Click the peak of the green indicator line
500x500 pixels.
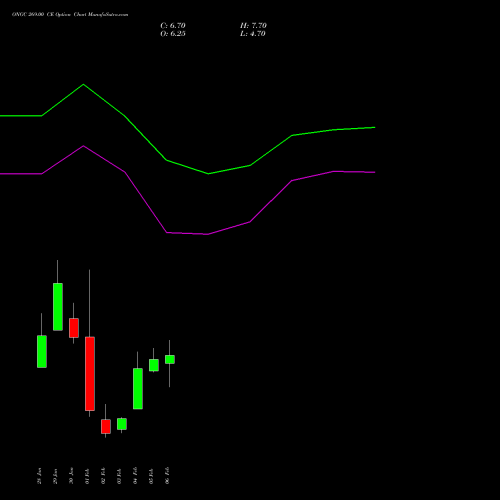(83, 84)
